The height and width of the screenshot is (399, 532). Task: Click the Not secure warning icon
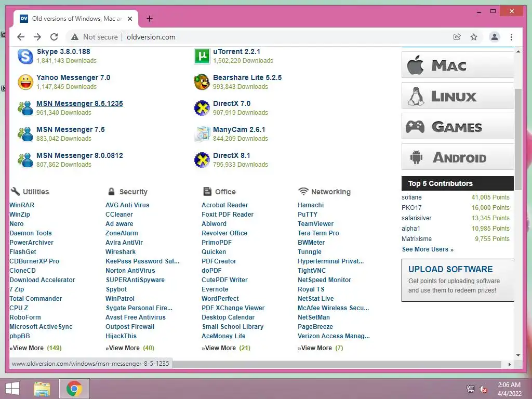point(75,37)
